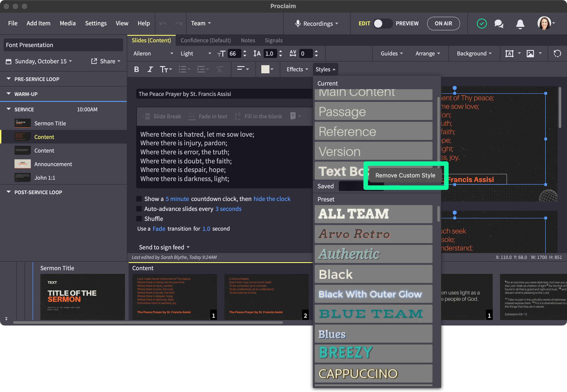567x392 pixels.
Task: Click the calendar date icon
Action: point(9,61)
